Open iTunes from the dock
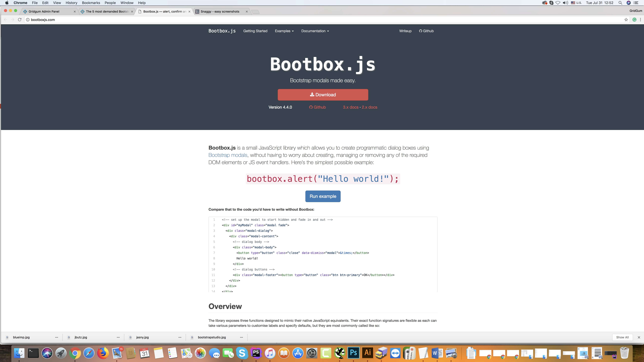Viewport: 644px width, 362px height. [270, 353]
